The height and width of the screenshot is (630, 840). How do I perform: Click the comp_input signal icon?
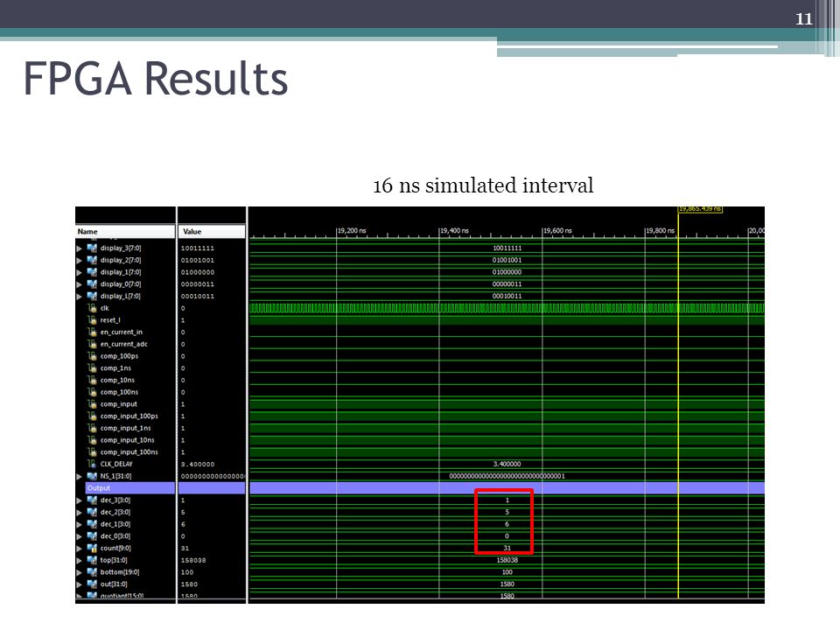coord(92,404)
